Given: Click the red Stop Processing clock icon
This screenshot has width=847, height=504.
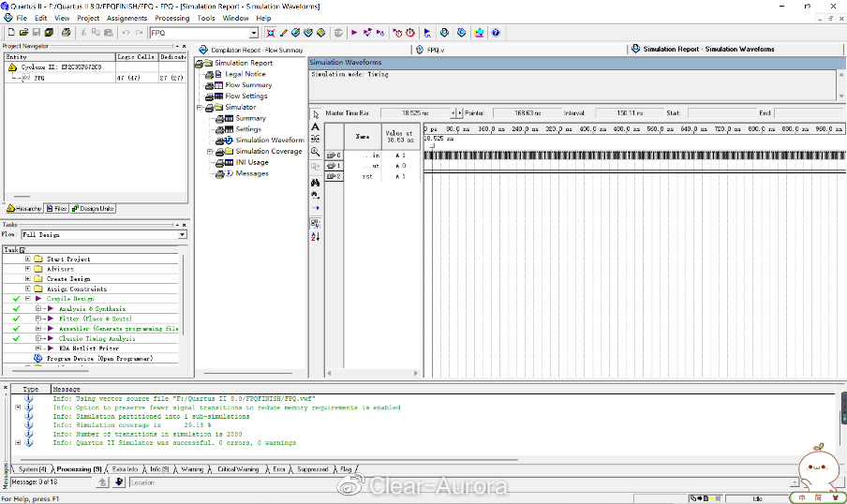Looking at the screenshot, I should [410, 33].
